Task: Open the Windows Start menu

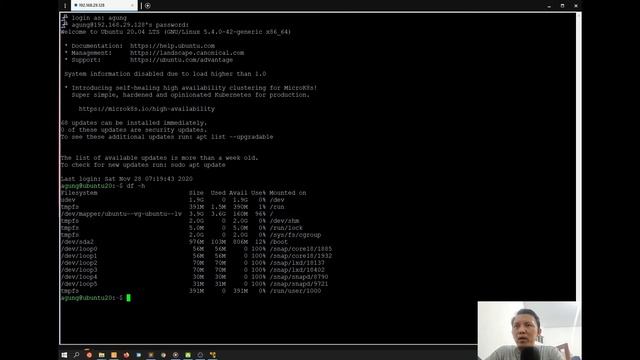Action: click(x=64, y=355)
